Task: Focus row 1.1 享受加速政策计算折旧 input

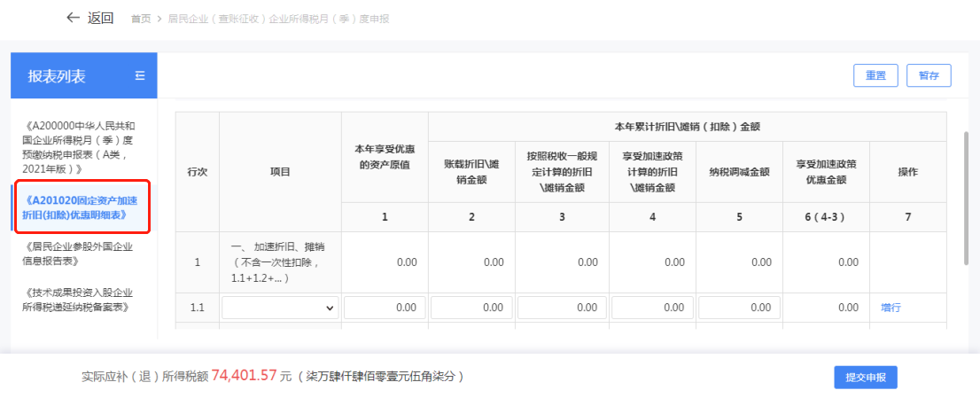Action: click(x=651, y=308)
